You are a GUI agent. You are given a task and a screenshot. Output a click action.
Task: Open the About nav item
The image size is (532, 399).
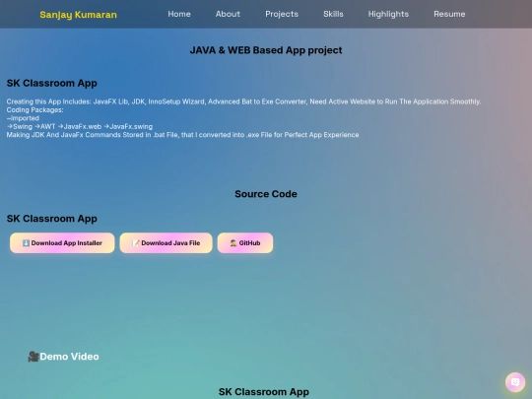[228, 14]
